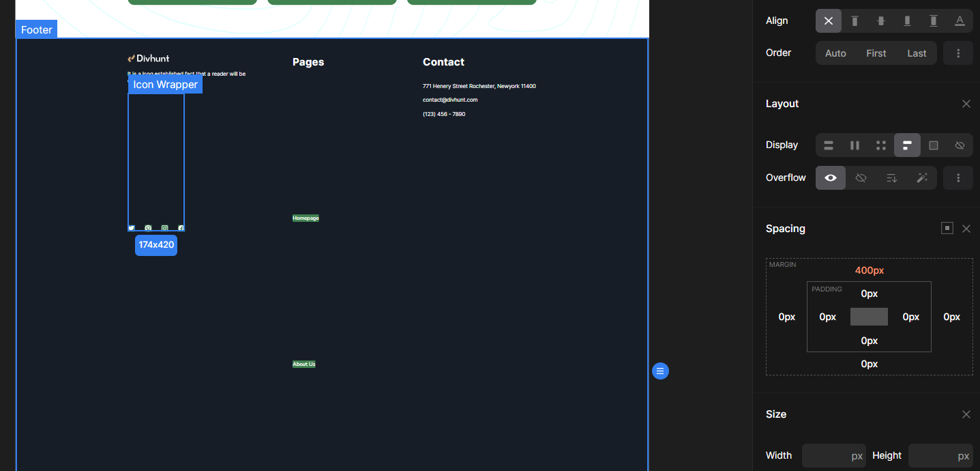
Task: Choose align to bottom icon
Action: [x=907, y=20]
